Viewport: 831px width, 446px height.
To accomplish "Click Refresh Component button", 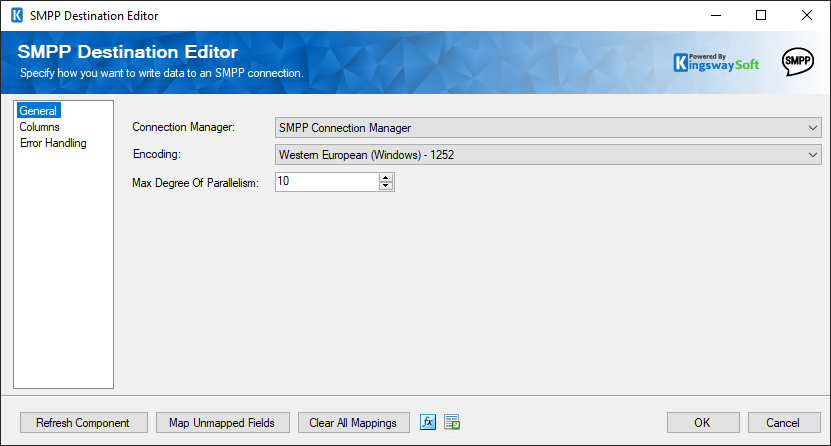I will [x=84, y=423].
